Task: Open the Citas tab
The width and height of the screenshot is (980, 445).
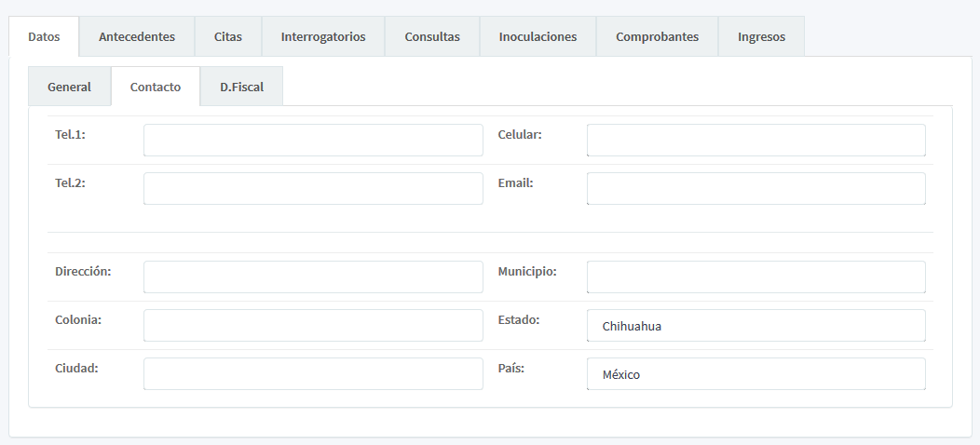Action: pos(227,37)
